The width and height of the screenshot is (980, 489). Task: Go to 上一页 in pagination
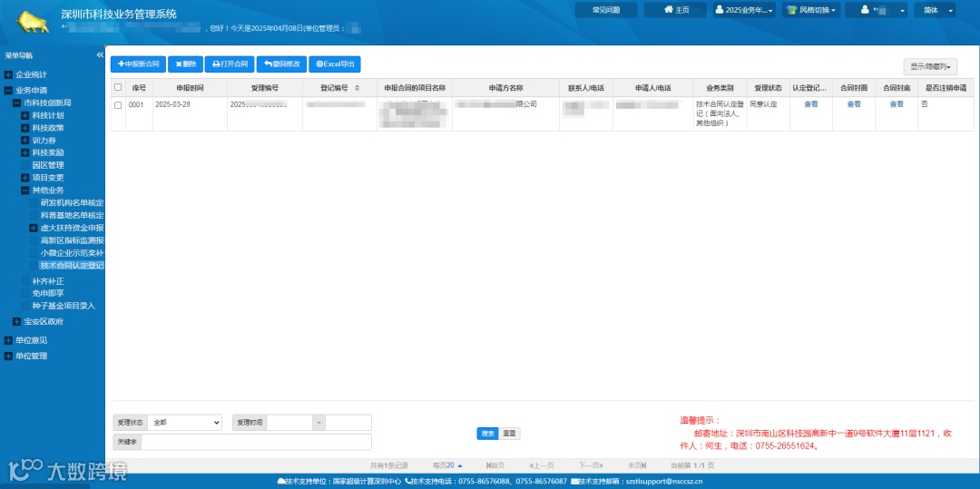pos(541,465)
